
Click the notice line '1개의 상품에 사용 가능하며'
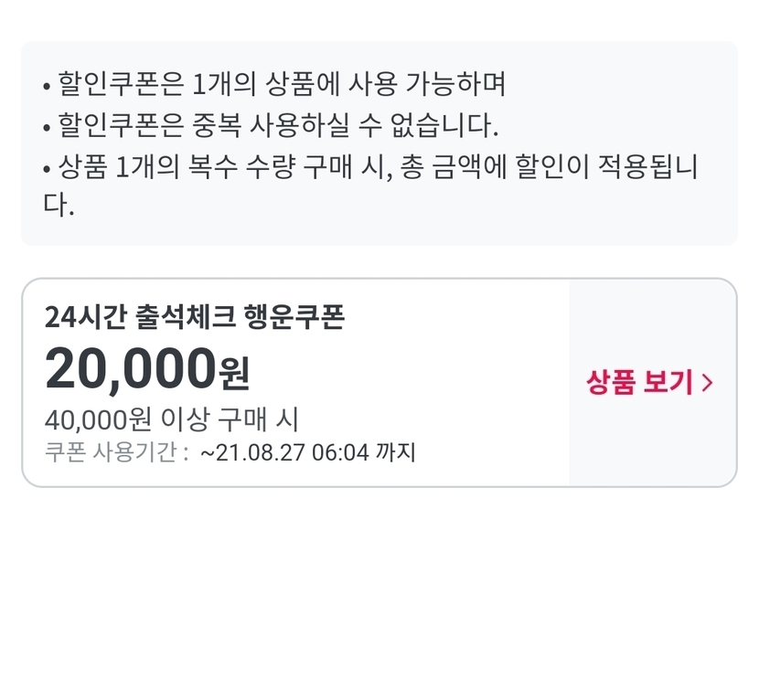pyautogui.click(x=349, y=84)
